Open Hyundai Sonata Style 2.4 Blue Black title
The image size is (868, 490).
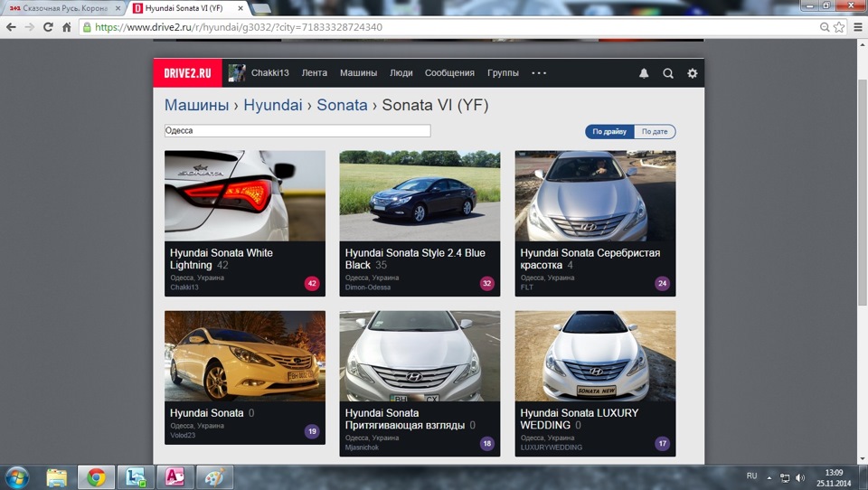(415, 259)
